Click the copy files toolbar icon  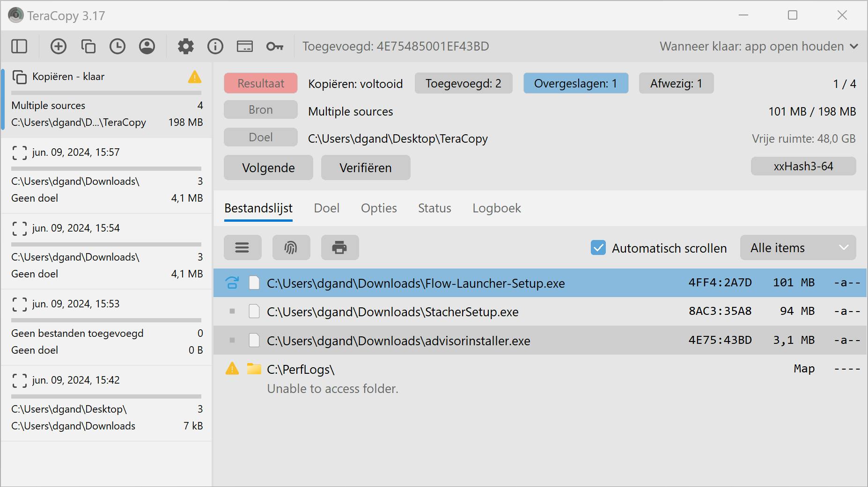(88, 46)
